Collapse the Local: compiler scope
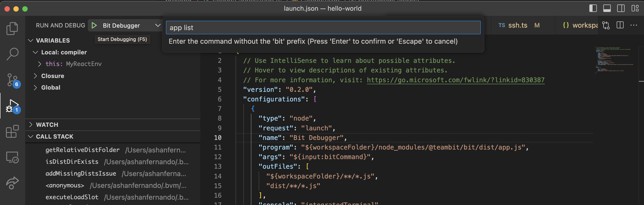This screenshot has width=644, height=205. (35, 52)
